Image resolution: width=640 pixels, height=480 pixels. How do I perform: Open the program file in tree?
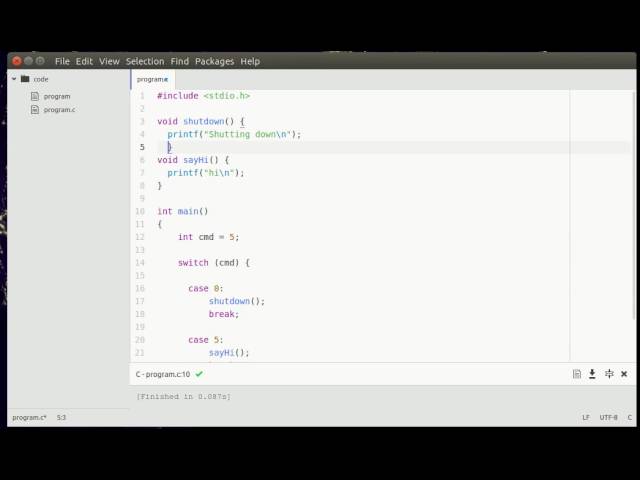click(x=57, y=96)
